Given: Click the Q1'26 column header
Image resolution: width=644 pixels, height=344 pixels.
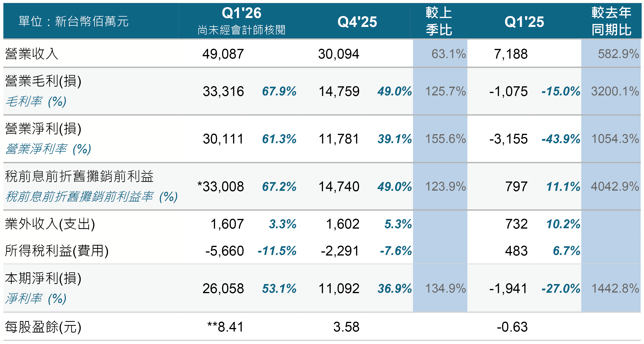Looking at the screenshot, I should [x=241, y=13].
